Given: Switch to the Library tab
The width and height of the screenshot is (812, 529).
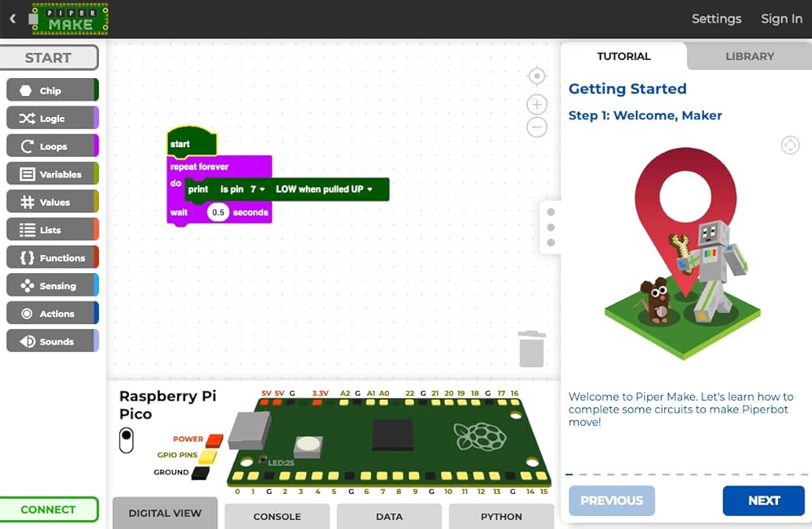Looking at the screenshot, I should point(749,56).
